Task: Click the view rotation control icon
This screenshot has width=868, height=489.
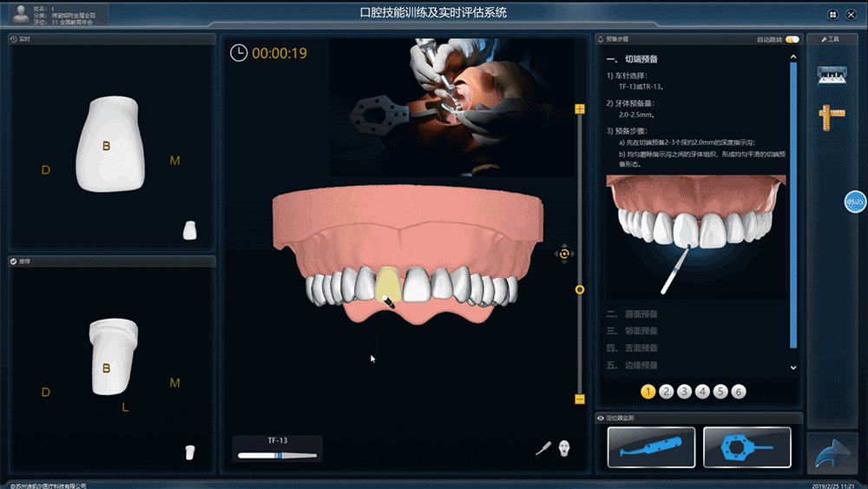Action: pos(564,254)
